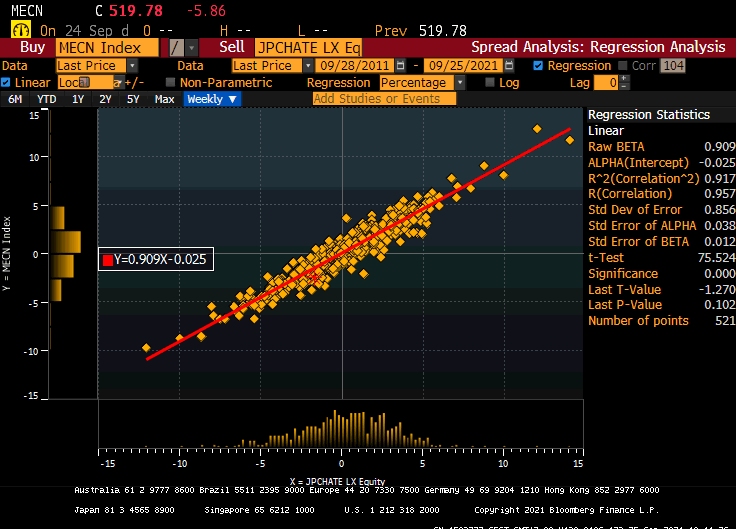Click the Buy button
736x529 pixels.
coord(32,47)
